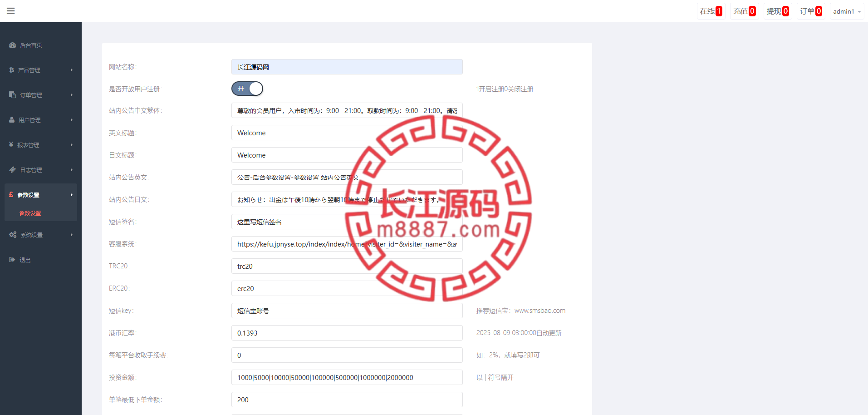This screenshot has height=415, width=868.
Task: Click the 1开启注册0关闭注册 hint text
Action: [505, 89]
